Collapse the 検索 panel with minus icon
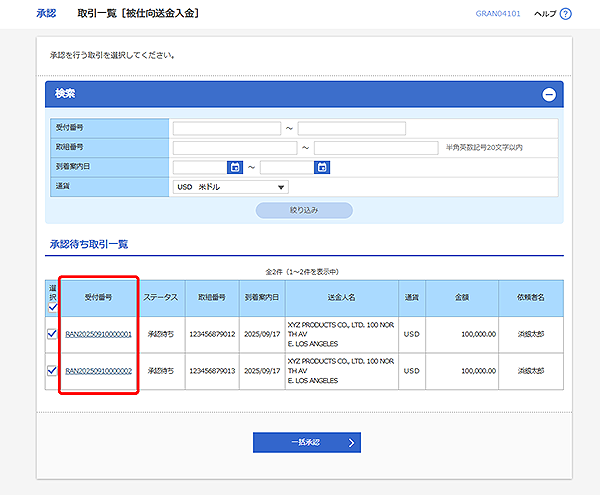This screenshot has width=600, height=495. coord(549,94)
